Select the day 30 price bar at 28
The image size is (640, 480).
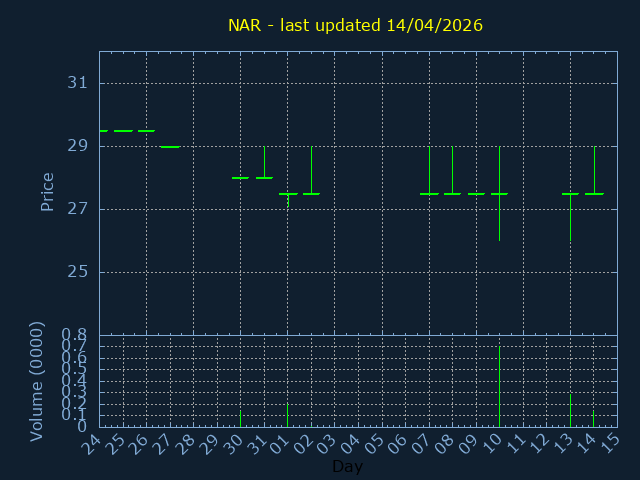click(240, 178)
